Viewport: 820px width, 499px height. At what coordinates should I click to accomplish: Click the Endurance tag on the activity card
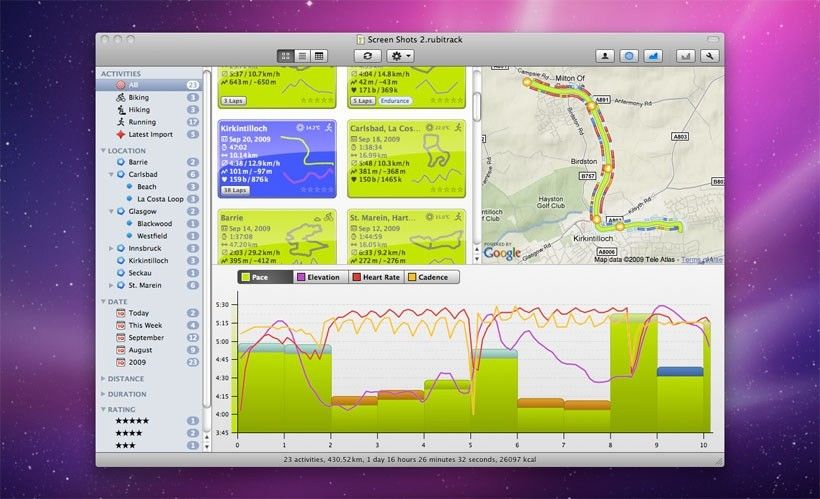[x=393, y=101]
